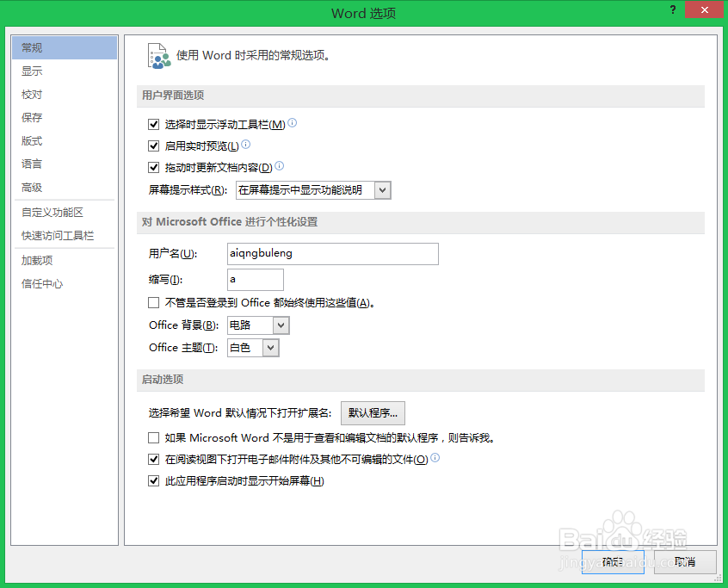Close the Word 选项 dialog
The width and height of the screenshot is (728, 588).
coord(704,9)
